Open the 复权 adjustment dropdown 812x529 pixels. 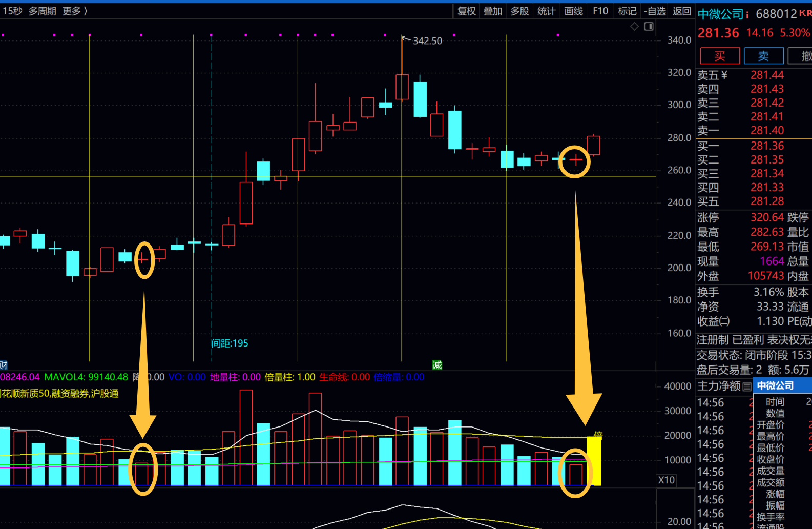466,11
